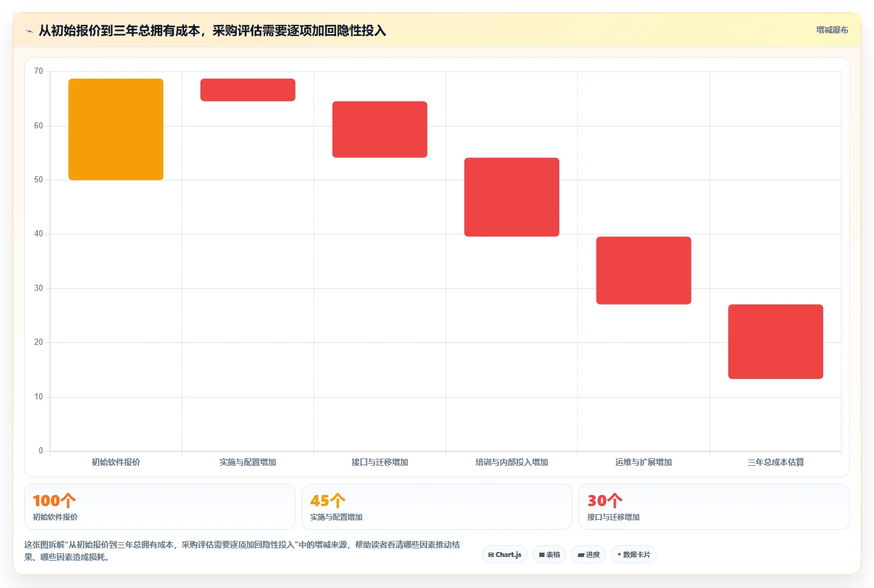Click the 增减瀑布 tag in the header
This screenshot has width=874, height=588.
pos(832,30)
